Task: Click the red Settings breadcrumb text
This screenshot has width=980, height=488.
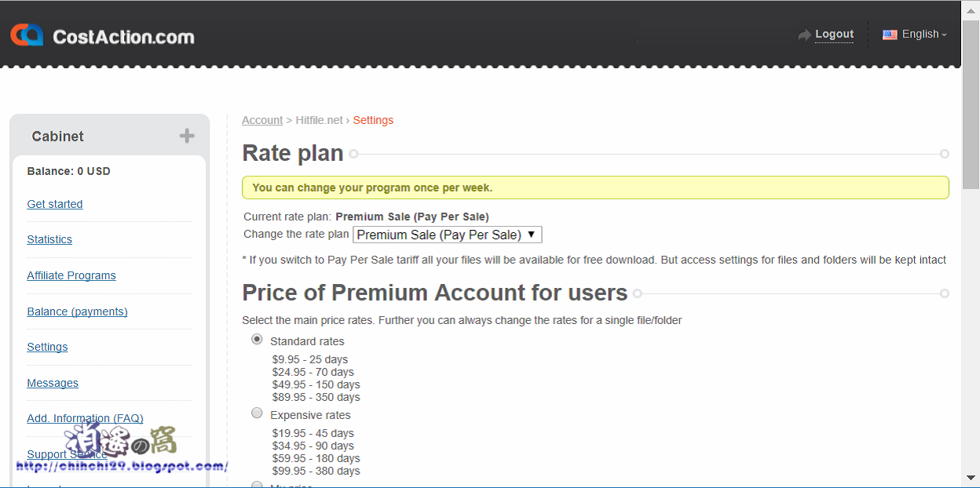Action: [x=373, y=120]
